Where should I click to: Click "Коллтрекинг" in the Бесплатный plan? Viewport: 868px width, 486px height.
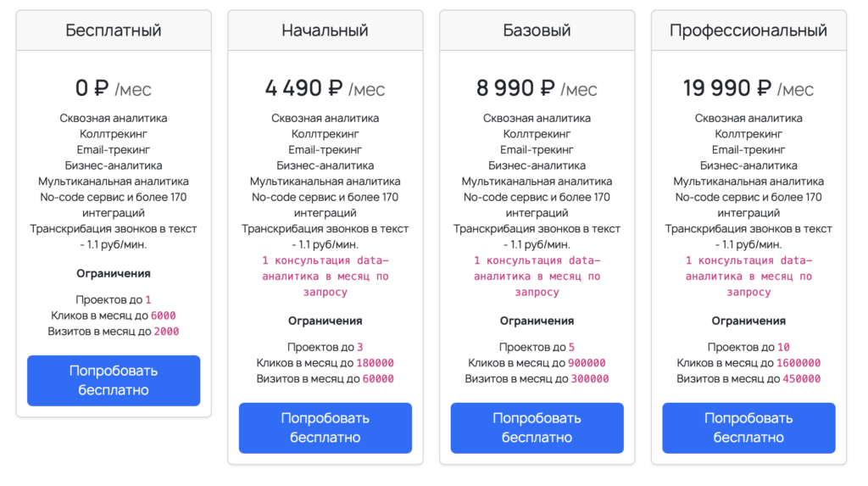click(114, 134)
